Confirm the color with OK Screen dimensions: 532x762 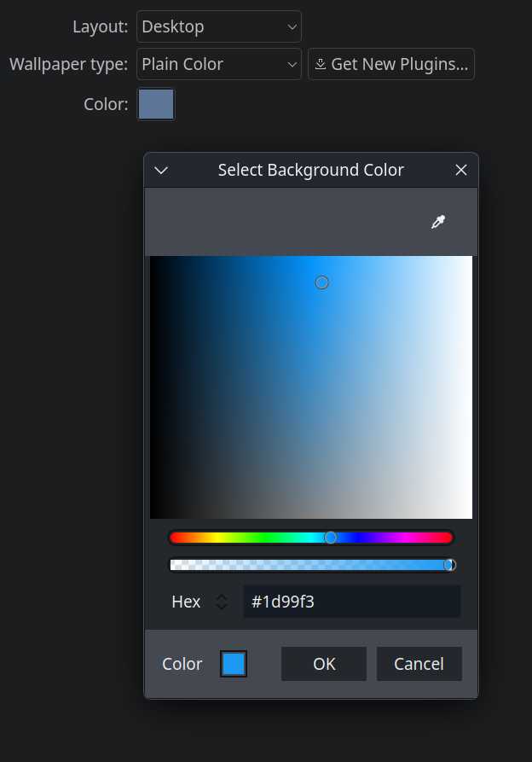click(x=324, y=664)
